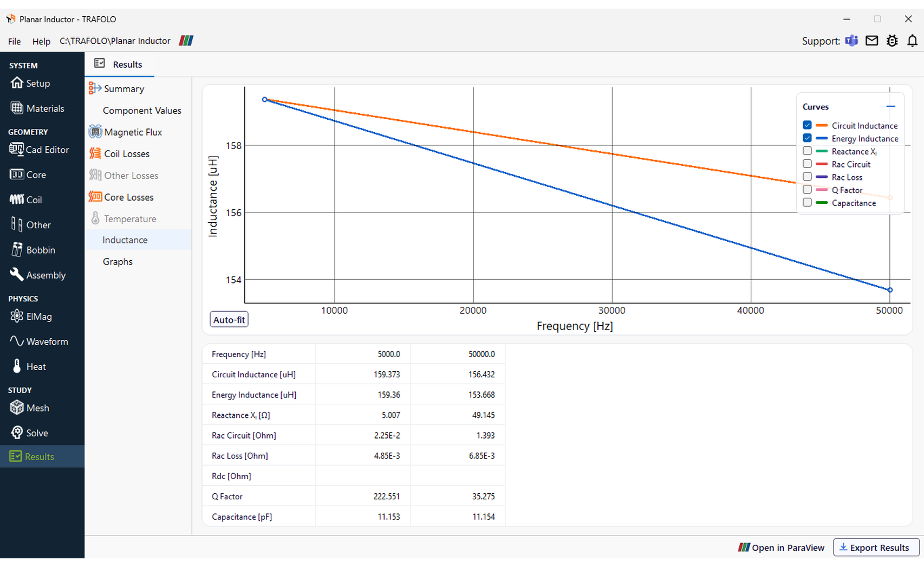Open the Materials grid icon
Image resolution: width=924 pixels, height=567 pixels.
tap(17, 108)
